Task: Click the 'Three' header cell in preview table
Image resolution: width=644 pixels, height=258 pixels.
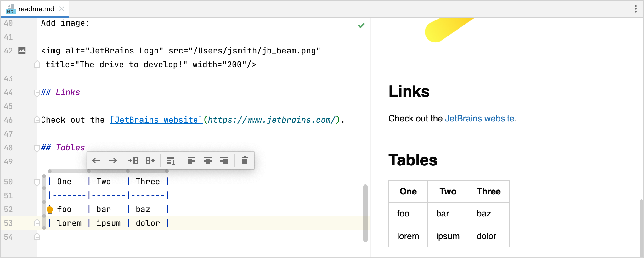Action: coord(489,191)
